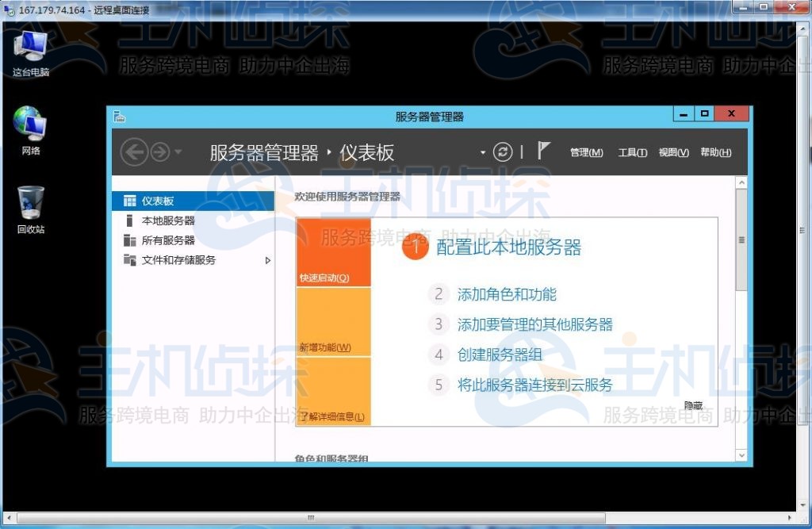Open the 网络 desktop icon
The width and height of the screenshot is (812, 529).
(29, 123)
